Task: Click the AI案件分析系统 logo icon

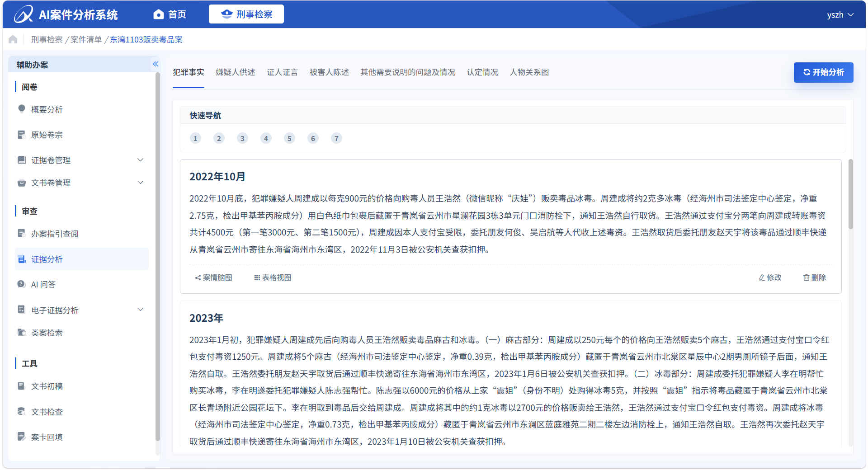Action: tap(23, 14)
